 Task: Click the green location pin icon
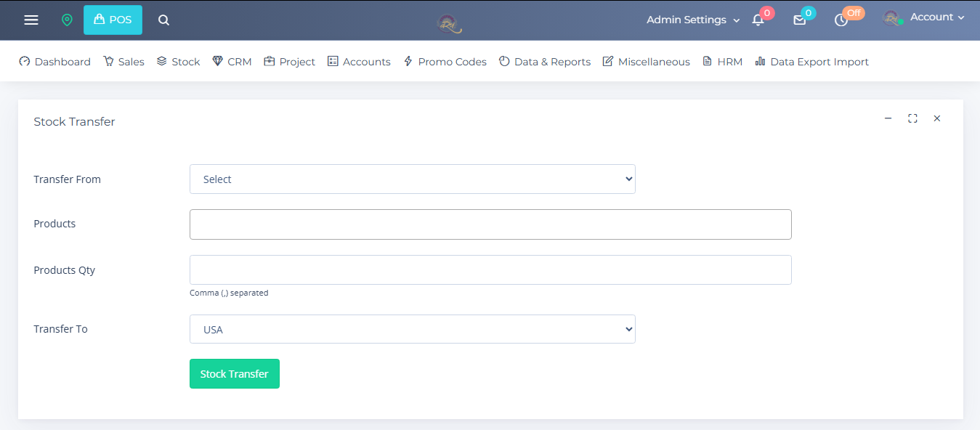point(67,20)
